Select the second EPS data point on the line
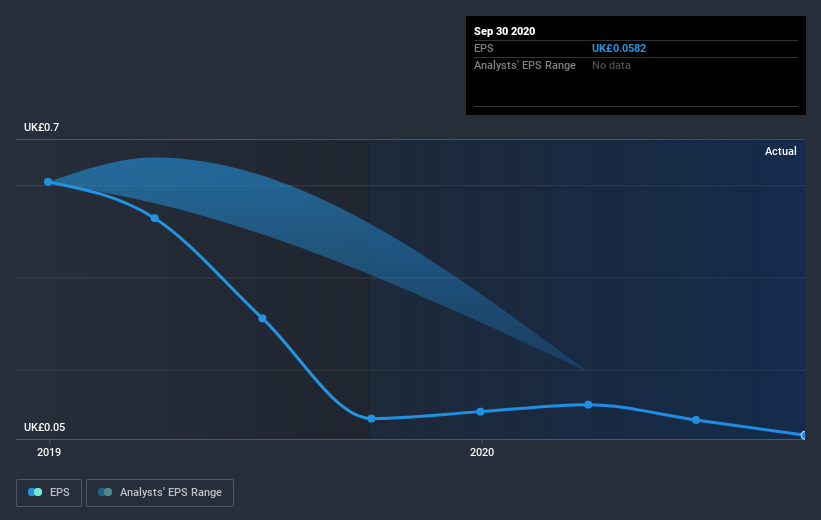 (154, 218)
